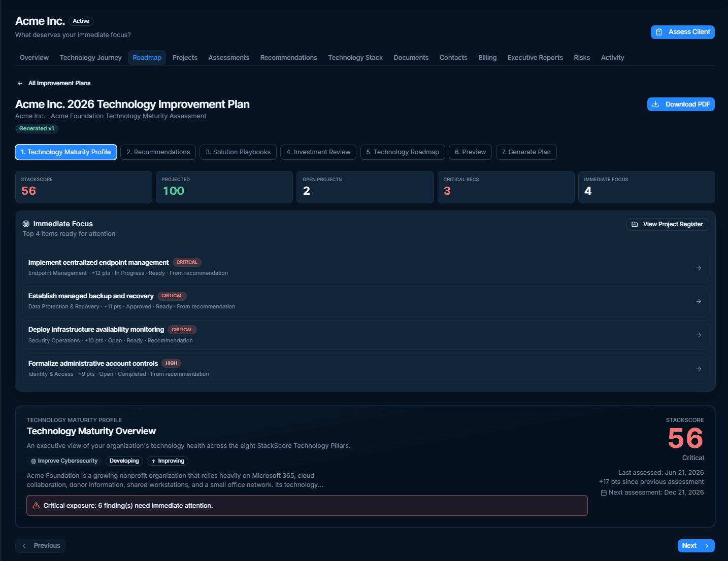Image resolution: width=728 pixels, height=561 pixels.
Task: Open Formalize administrative account controls item
Action: point(365,369)
